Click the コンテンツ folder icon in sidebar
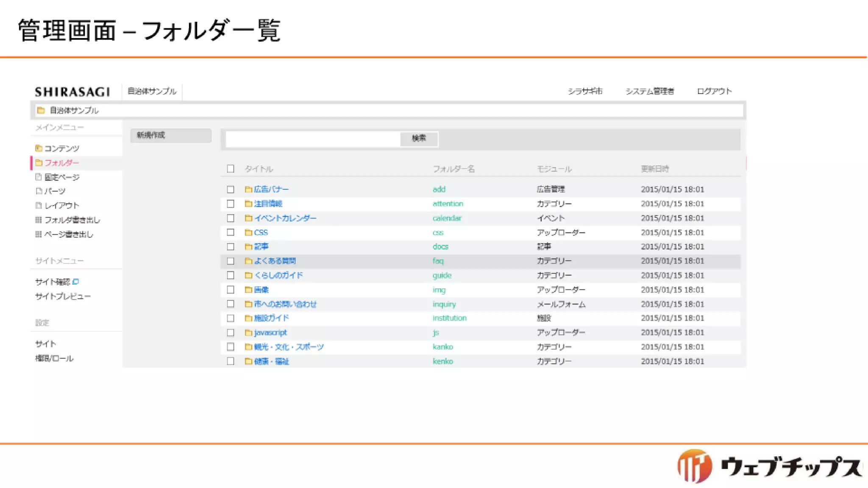 click(39, 148)
